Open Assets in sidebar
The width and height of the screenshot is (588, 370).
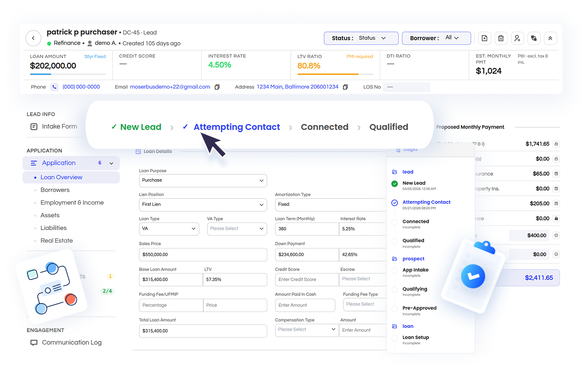(50, 216)
